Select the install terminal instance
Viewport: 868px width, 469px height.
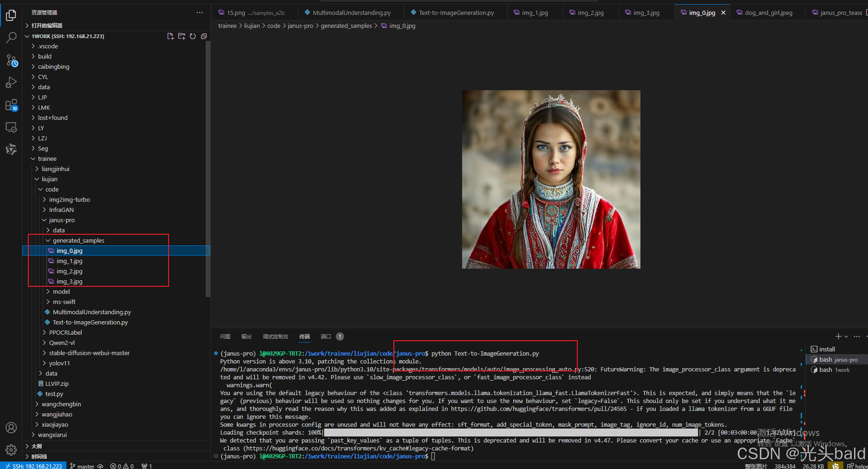(x=836, y=349)
